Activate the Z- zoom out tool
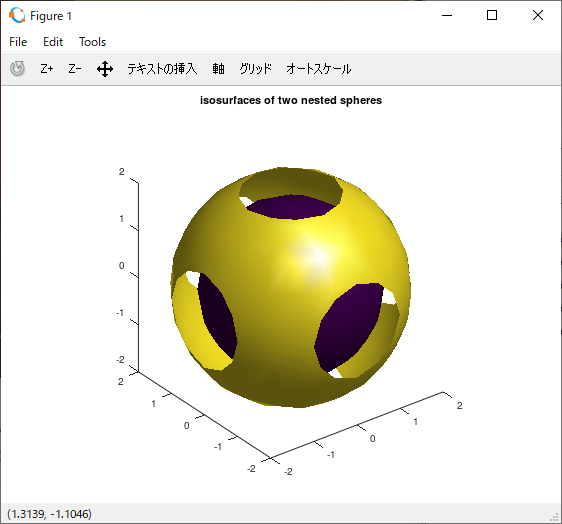 75,68
